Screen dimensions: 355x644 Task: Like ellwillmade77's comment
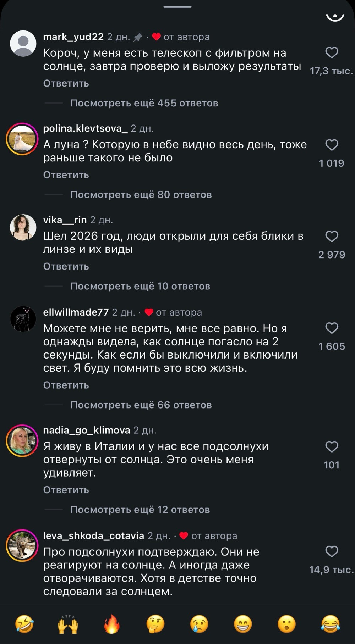332,328
